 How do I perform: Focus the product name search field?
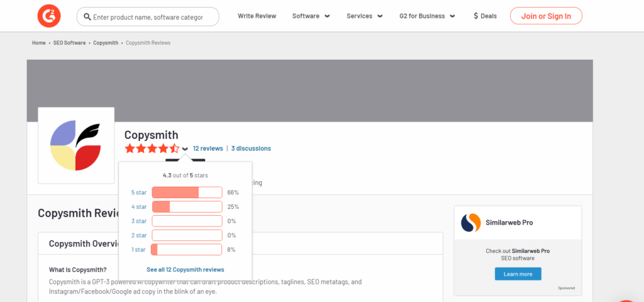click(x=151, y=17)
